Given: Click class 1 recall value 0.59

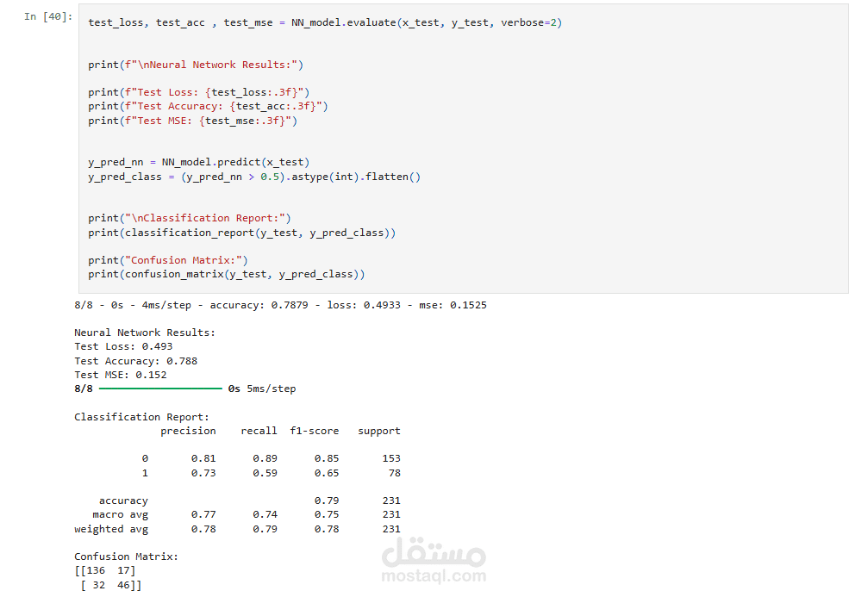Looking at the screenshot, I should point(265,473).
